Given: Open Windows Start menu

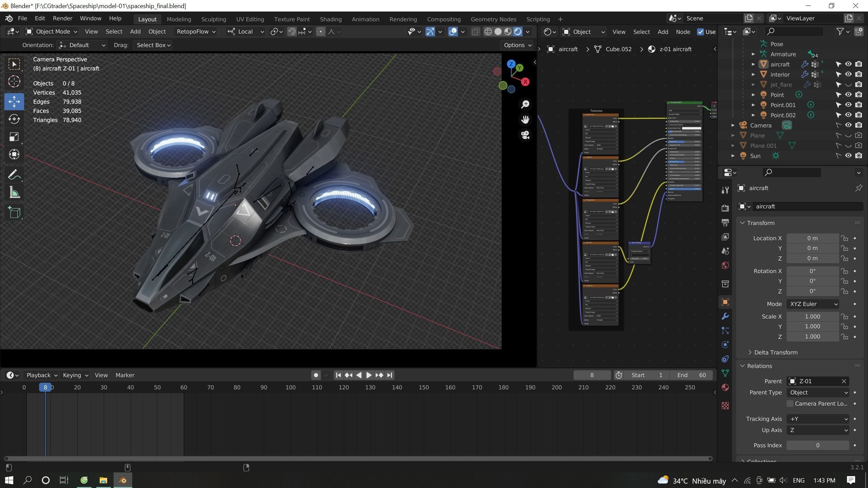Looking at the screenshot, I should pyautogui.click(x=9, y=480).
